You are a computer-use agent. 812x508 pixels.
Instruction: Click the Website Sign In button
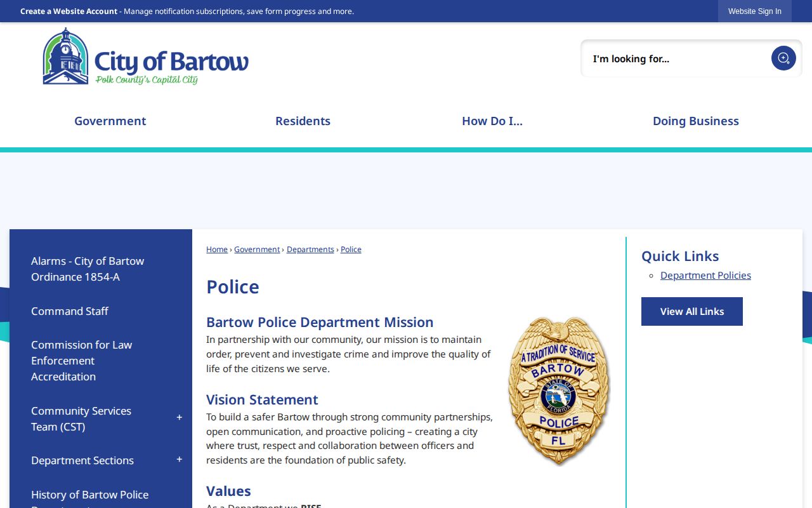point(755,11)
